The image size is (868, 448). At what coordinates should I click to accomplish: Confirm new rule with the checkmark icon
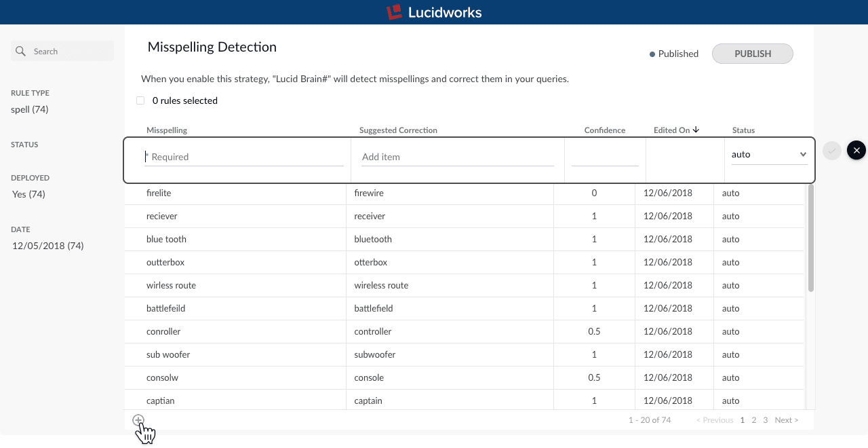[832, 151]
